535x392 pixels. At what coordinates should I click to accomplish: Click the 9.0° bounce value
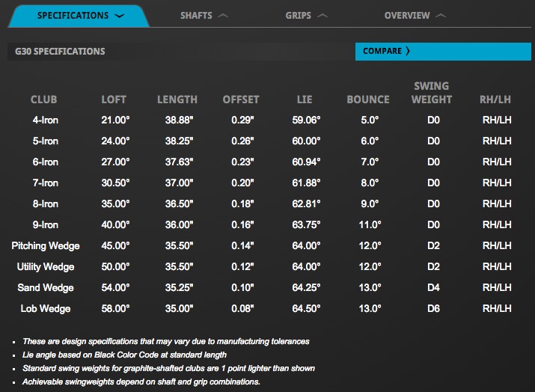pyautogui.click(x=370, y=204)
